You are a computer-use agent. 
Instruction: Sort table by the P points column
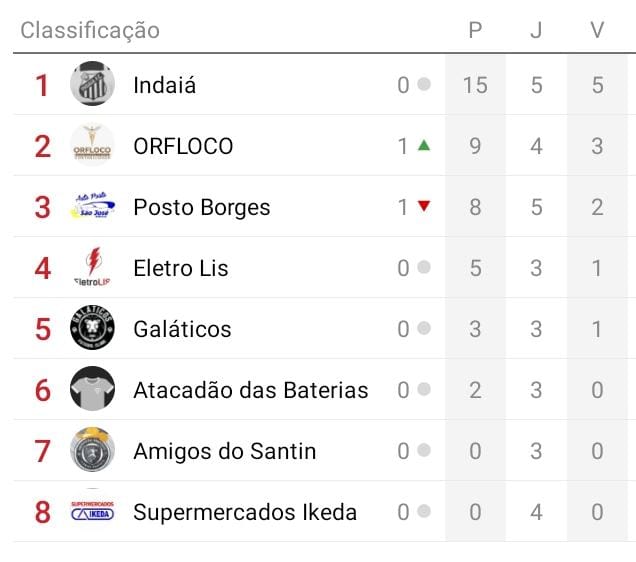coord(475,30)
